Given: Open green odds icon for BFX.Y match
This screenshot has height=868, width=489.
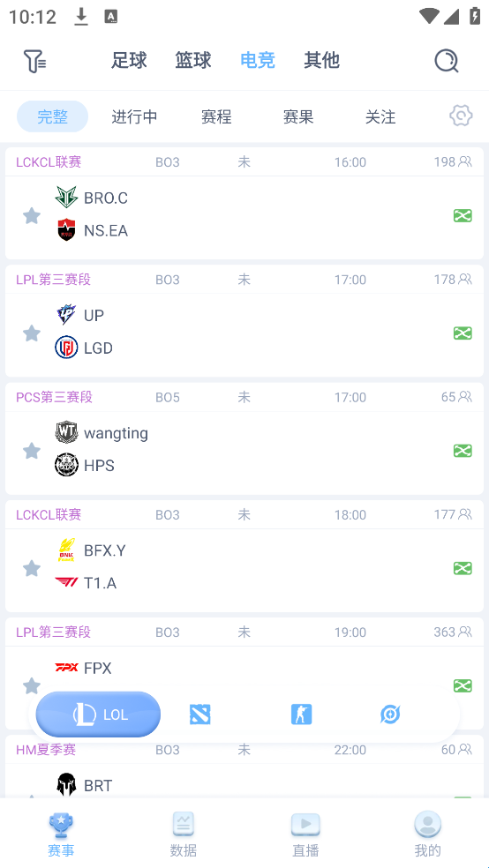Looking at the screenshot, I should (463, 568).
